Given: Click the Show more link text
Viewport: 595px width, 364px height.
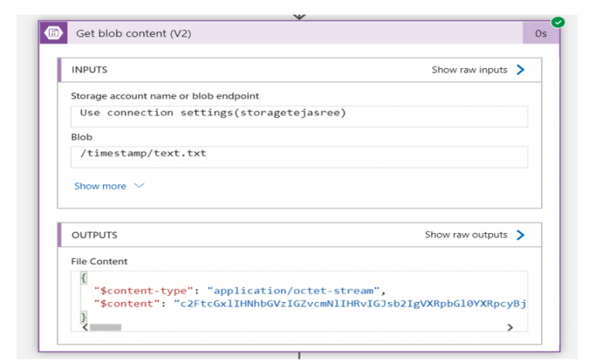Looking at the screenshot, I should (x=101, y=186).
